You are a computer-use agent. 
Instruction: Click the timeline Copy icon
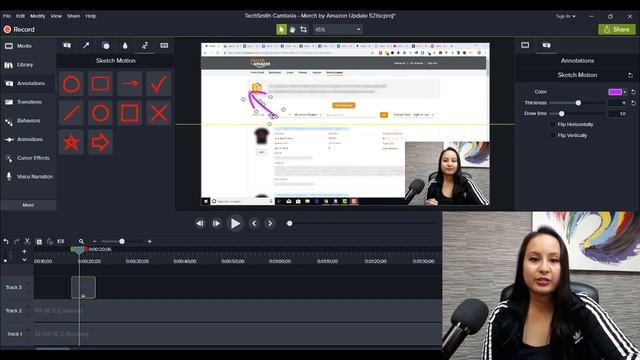pos(39,242)
